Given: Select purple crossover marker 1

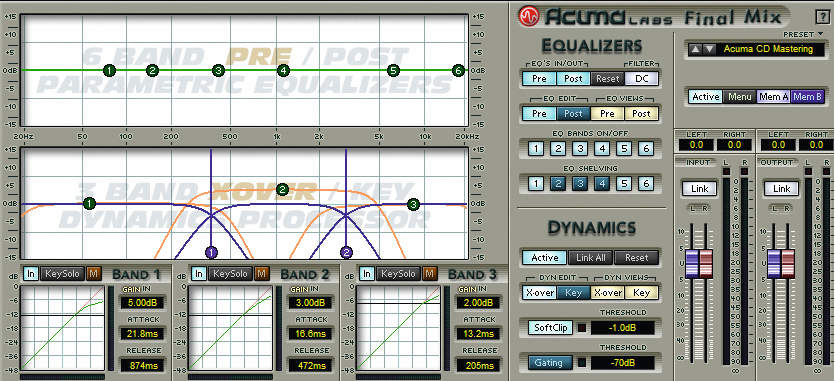Looking at the screenshot, I should (211, 253).
